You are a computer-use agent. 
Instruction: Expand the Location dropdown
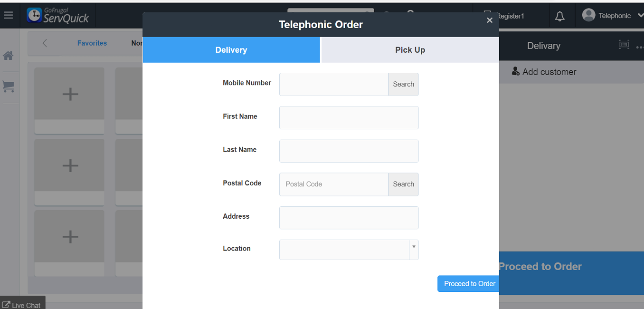[x=414, y=247]
